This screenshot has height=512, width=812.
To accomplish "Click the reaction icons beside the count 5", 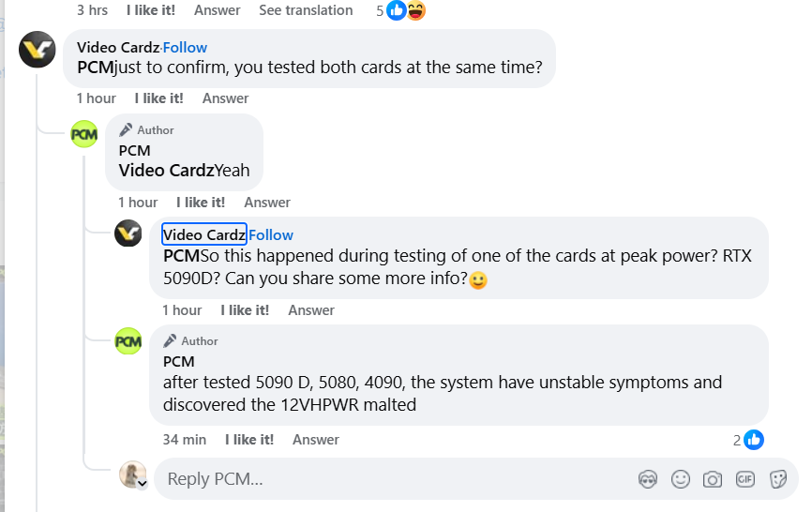I will coord(406,10).
